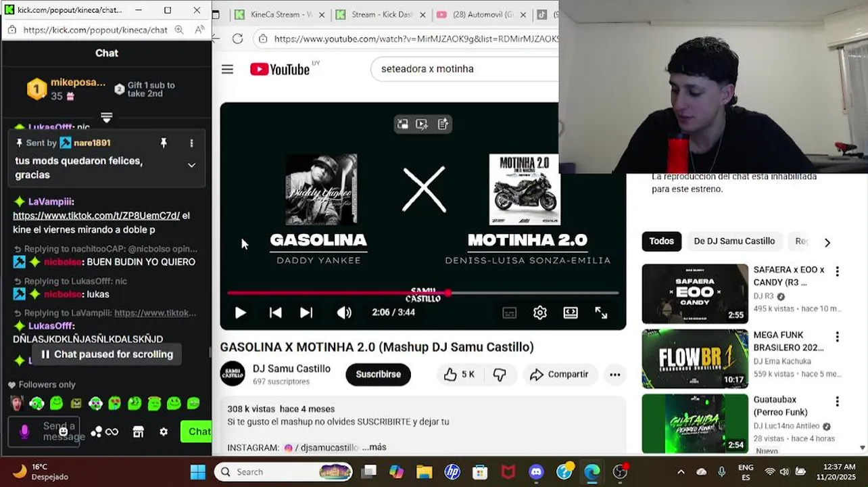The image size is (868, 487).
Task: Insert the streamer face emote
Action: [x=17, y=404]
